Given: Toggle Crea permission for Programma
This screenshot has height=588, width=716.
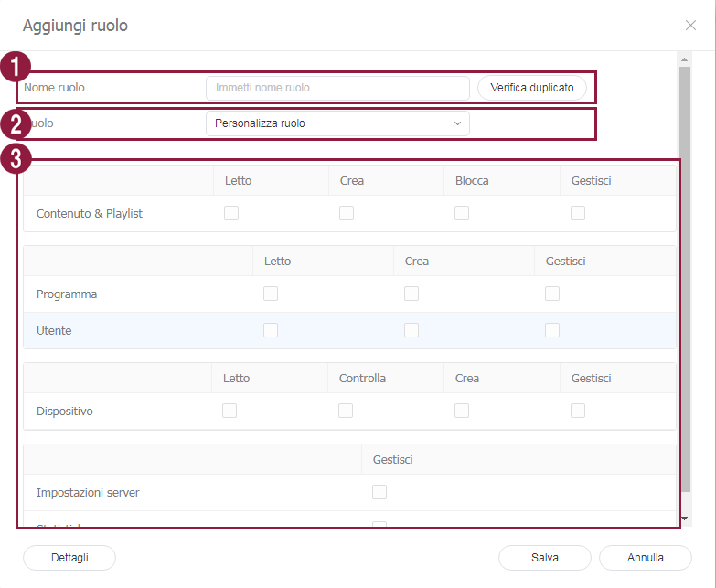Looking at the screenshot, I should (411, 294).
